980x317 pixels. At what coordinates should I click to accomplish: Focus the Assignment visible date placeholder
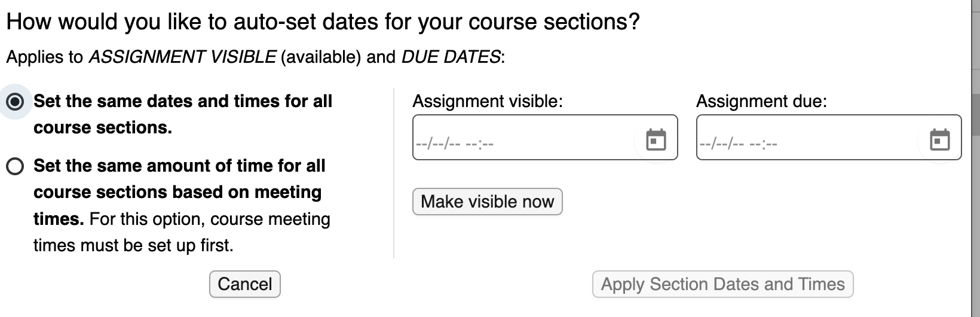437,144
